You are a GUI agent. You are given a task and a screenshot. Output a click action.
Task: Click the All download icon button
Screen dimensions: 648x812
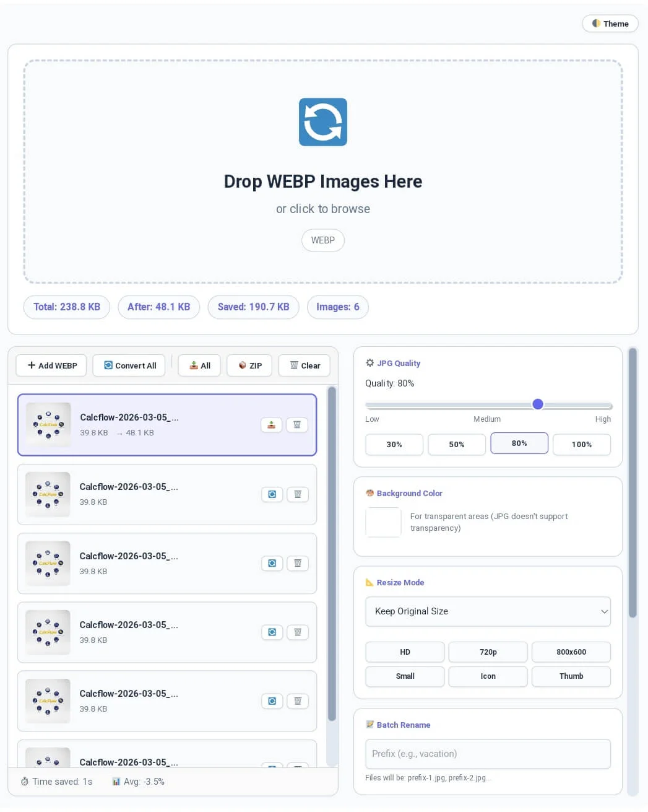tap(199, 365)
